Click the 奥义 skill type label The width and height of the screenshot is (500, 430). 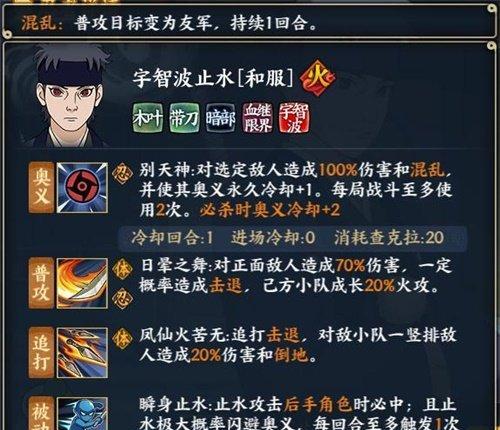tap(41, 188)
